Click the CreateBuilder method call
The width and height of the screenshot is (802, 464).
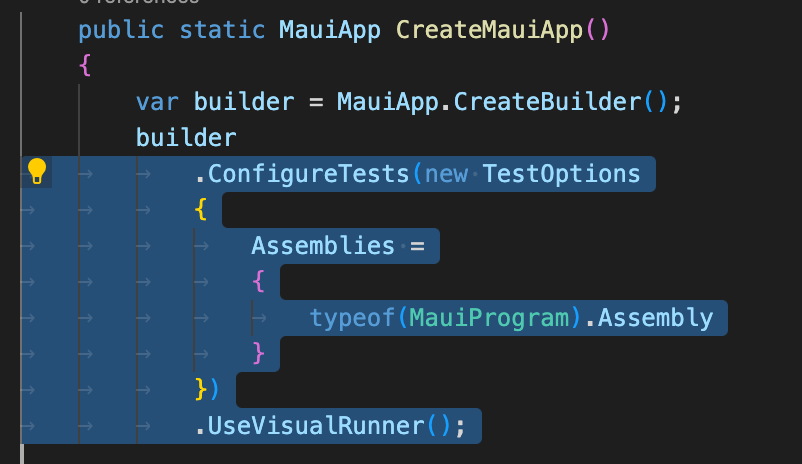[547, 102]
